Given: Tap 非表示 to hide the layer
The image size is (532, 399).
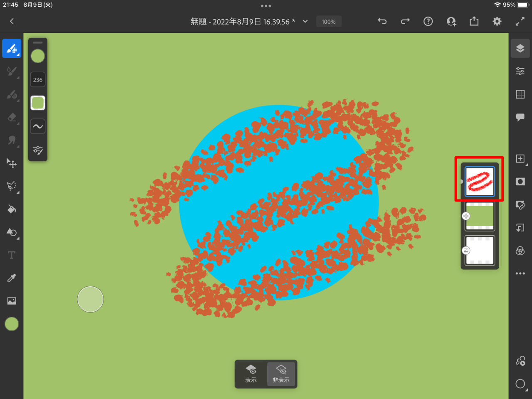Looking at the screenshot, I should click(x=281, y=374).
